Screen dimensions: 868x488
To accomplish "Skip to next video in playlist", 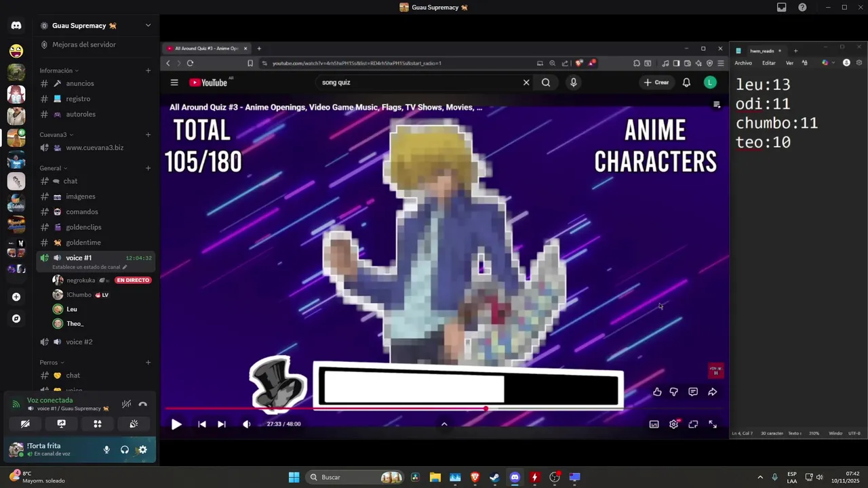I will 221,424.
